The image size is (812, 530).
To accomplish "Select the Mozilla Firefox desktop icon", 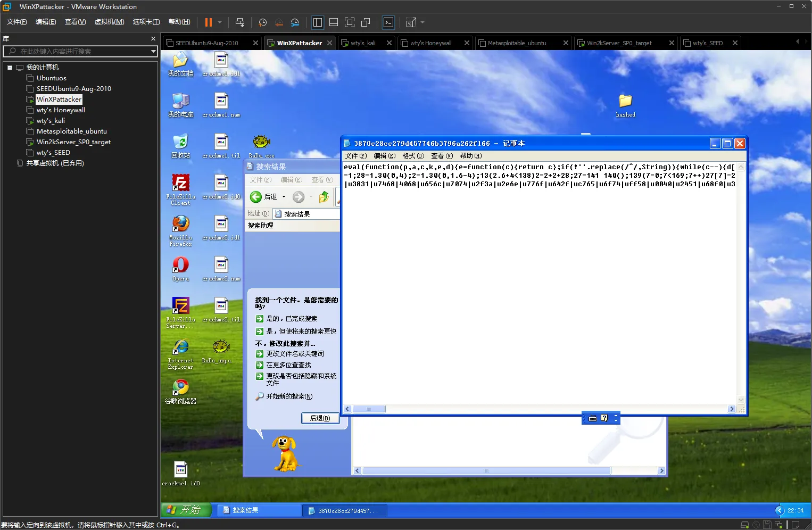I will click(x=180, y=231).
